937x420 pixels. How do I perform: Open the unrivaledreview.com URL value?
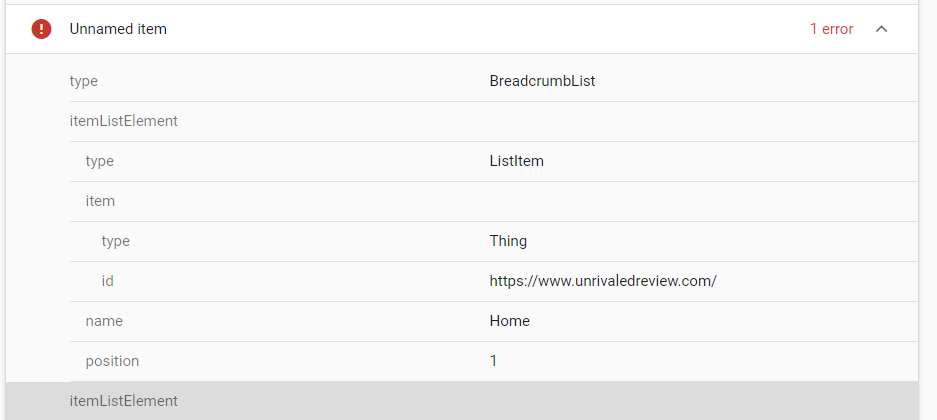click(x=603, y=281)
